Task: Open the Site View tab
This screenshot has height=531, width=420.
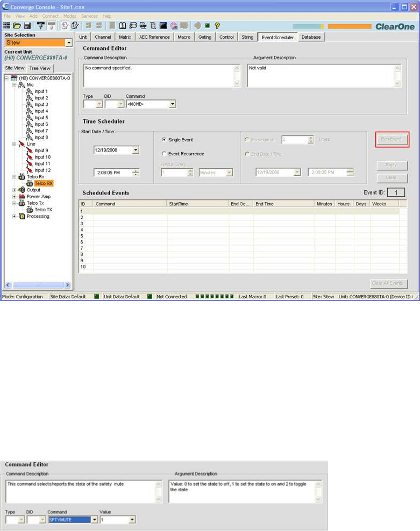Action: pyautogui.click(x=15, y=68)
